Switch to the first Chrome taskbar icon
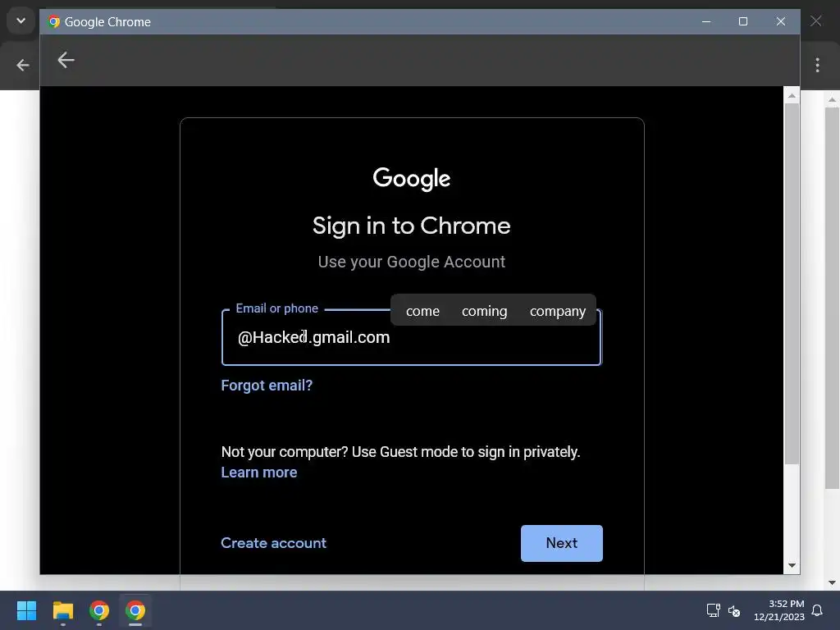 tap(99, 610)
